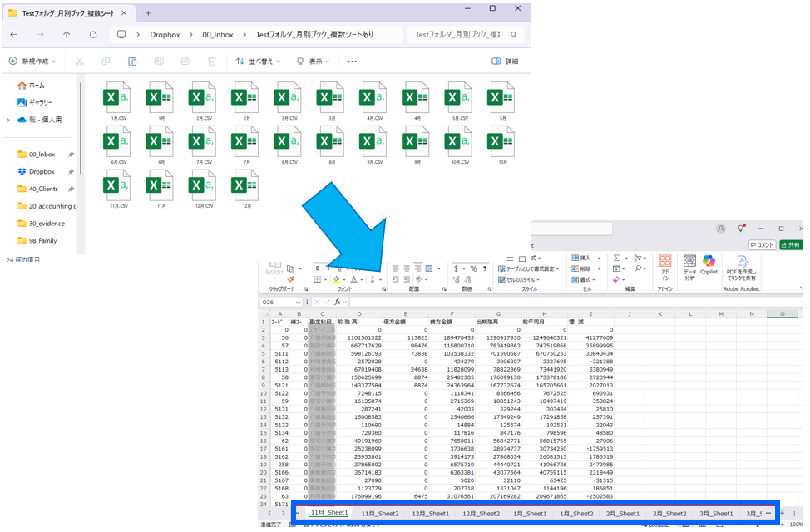Expand the Name Box dropdown showing O26
Viewport: 810px width, 532px height.
pos(299,302)
